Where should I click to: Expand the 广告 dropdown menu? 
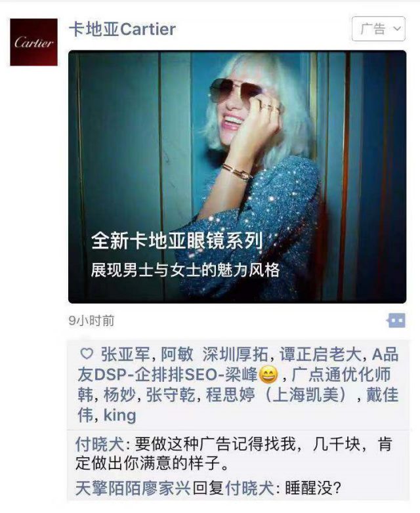[x=379, y=29]
